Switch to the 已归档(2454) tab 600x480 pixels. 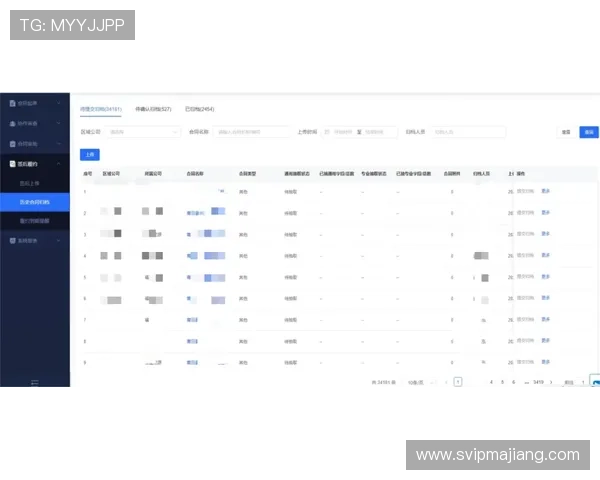199,109
